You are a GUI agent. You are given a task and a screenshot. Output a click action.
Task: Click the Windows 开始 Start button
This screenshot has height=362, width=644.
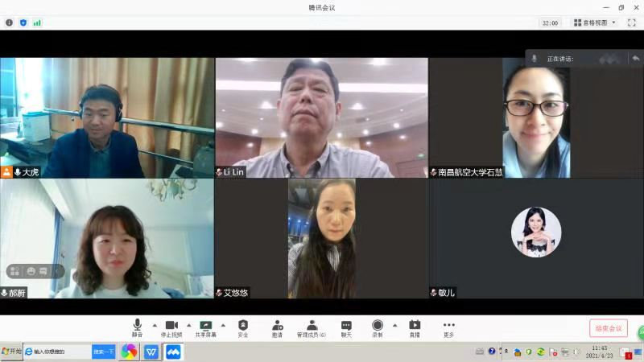[x=11, y=352]
